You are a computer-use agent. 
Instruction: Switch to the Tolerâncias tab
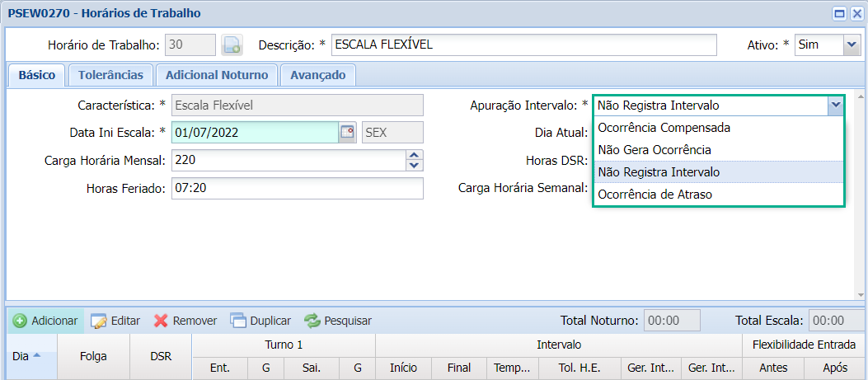pyautogui.click(x=110, y=75)
